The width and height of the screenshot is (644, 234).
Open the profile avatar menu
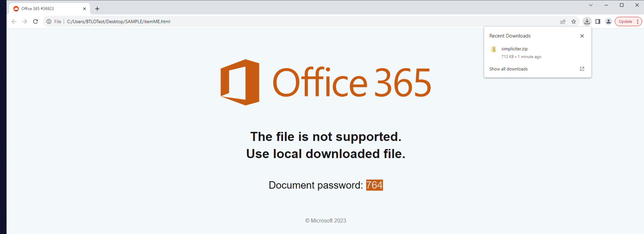(x=609, y=22)
